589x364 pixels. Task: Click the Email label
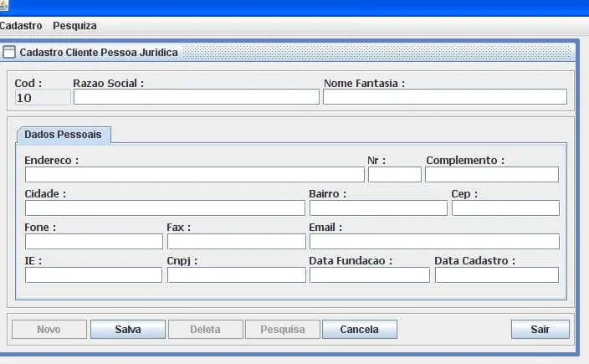point(325,228)
